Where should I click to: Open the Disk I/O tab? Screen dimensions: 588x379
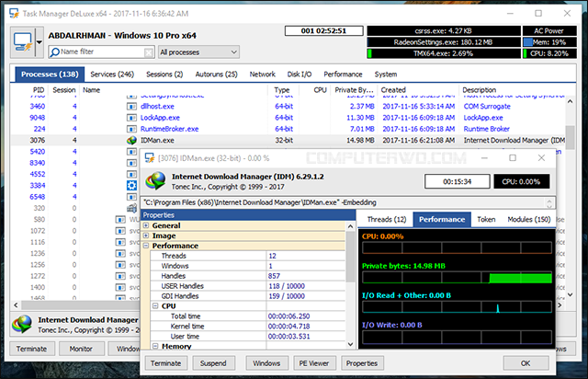click(300, 75)
